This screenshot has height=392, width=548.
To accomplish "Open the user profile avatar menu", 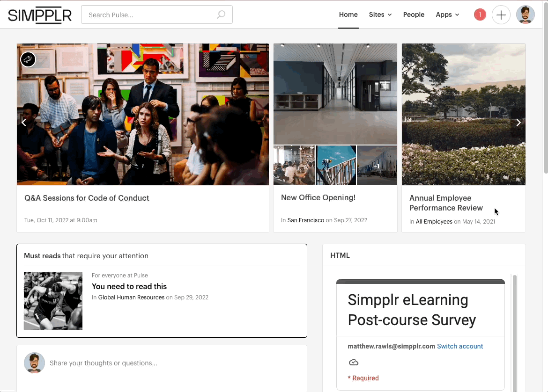I will click(x=525, y=15).
